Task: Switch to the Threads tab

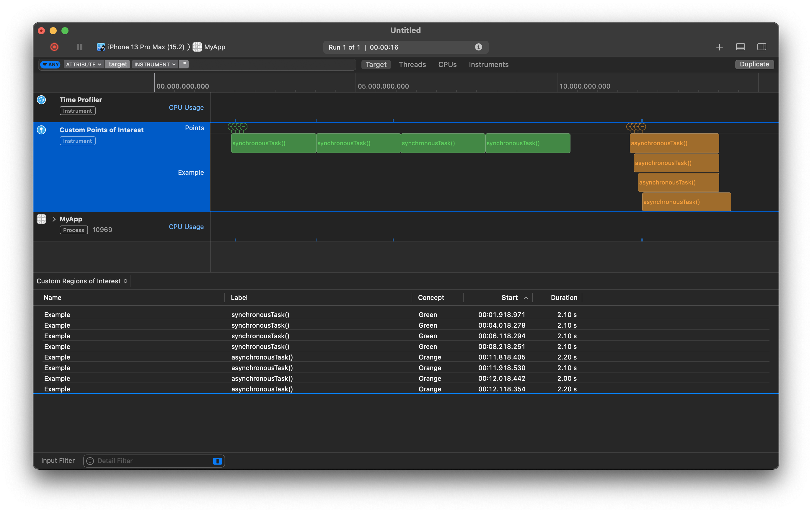Action: 412,64
